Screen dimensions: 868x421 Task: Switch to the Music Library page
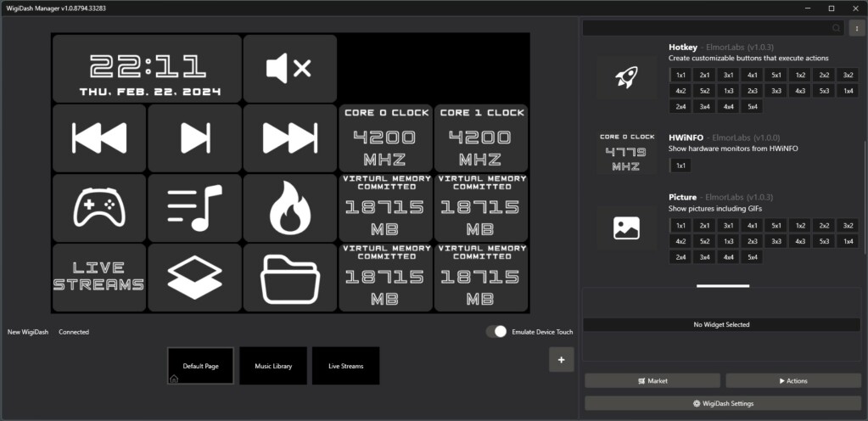tap(273, 366)
